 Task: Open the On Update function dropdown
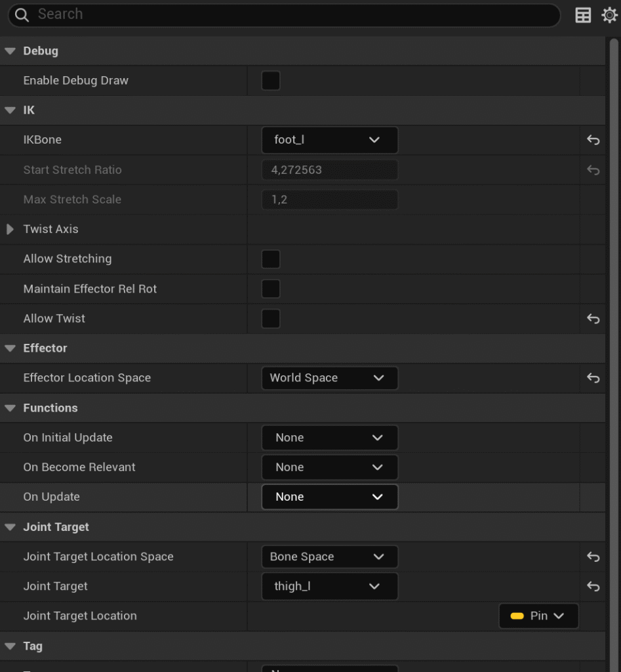(329, 497)
